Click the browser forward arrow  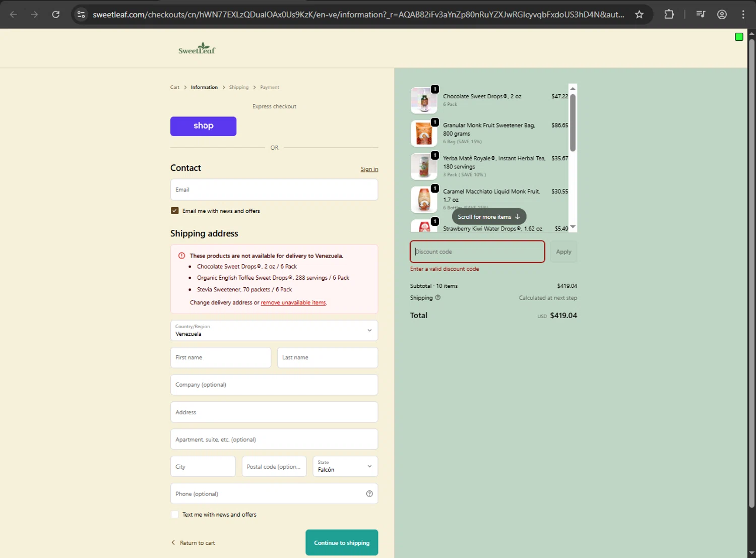coord(34,14)
